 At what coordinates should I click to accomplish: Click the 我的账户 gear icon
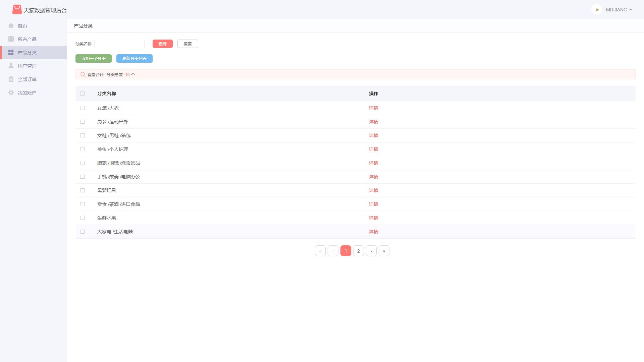(x=11, y=93)
